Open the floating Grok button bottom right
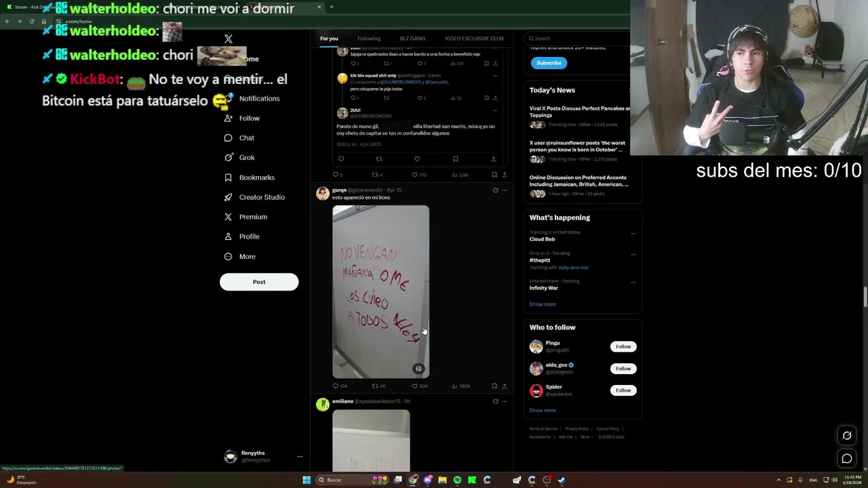 pos(847,436)
